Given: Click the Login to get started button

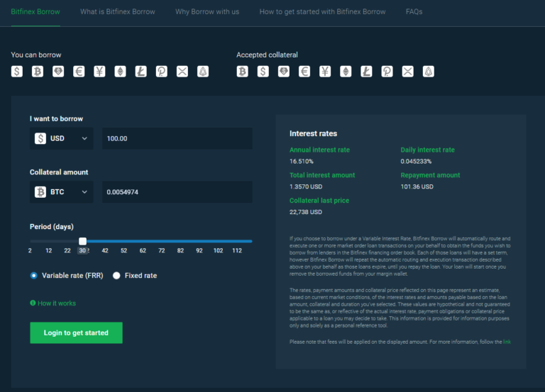Looking at the screenshot, I should tap(76, 332).
